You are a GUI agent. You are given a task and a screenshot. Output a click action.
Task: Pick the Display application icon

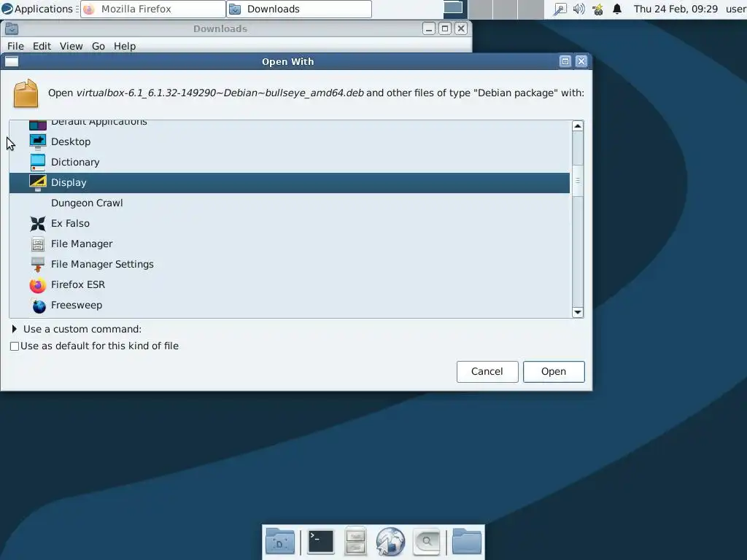[x=38, y=183]
